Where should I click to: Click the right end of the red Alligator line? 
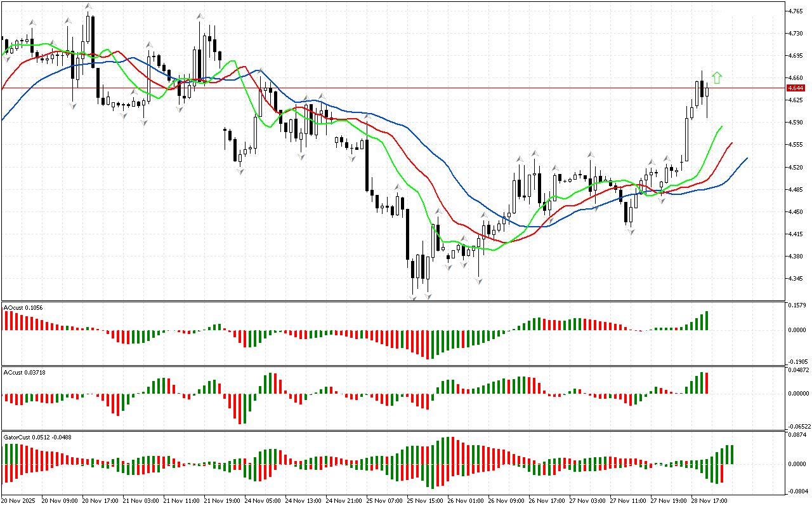point(732,144)
